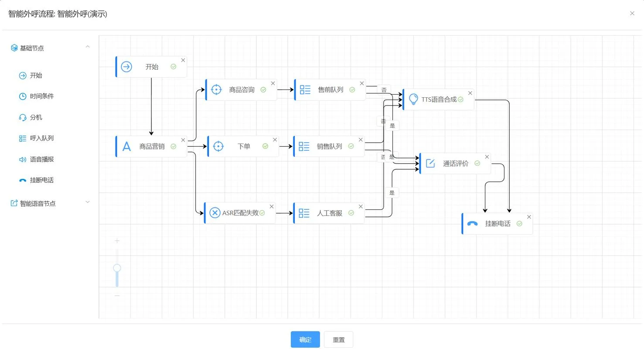Image resolution: width=644 pixels, height=349 pixels.
Task: Select sidebar 开始 node type label
Action: pyautogui.click(x=36, y=75)
